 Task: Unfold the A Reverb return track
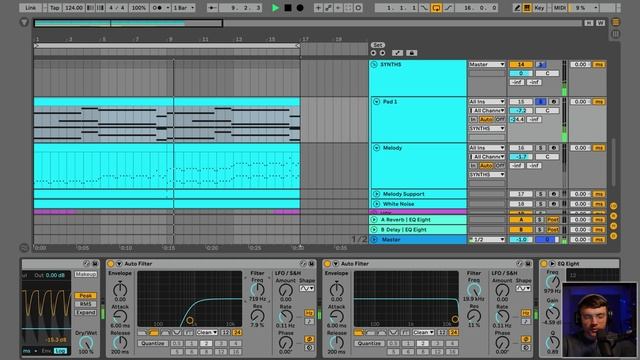coord(374,220)
